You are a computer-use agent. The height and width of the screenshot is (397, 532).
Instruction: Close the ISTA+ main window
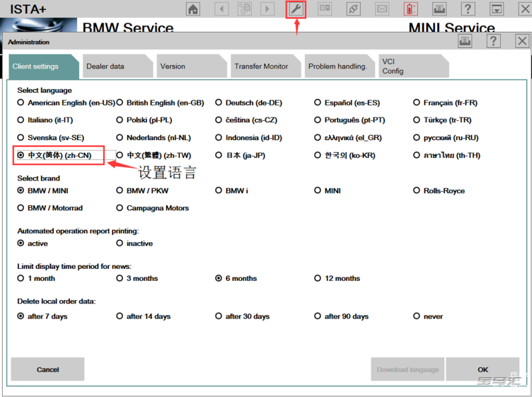(x=524, y=8)
